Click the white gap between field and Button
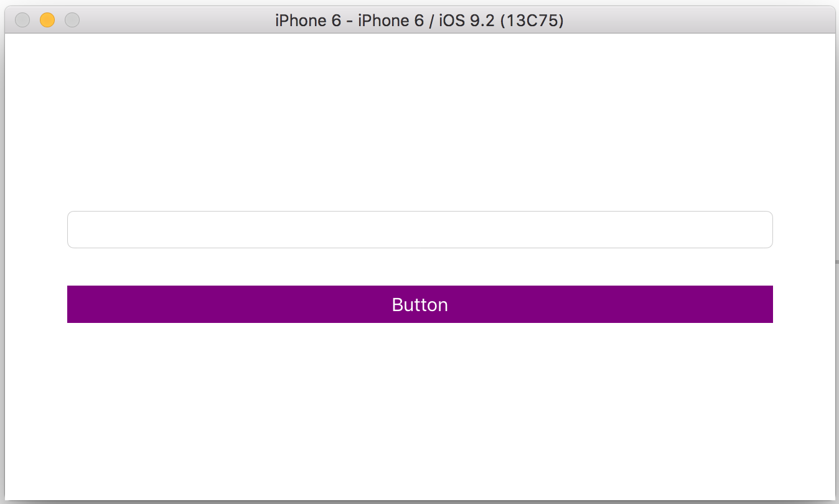Image resolution: width=839 pixels, height=504 pixels. coord(419,267)
